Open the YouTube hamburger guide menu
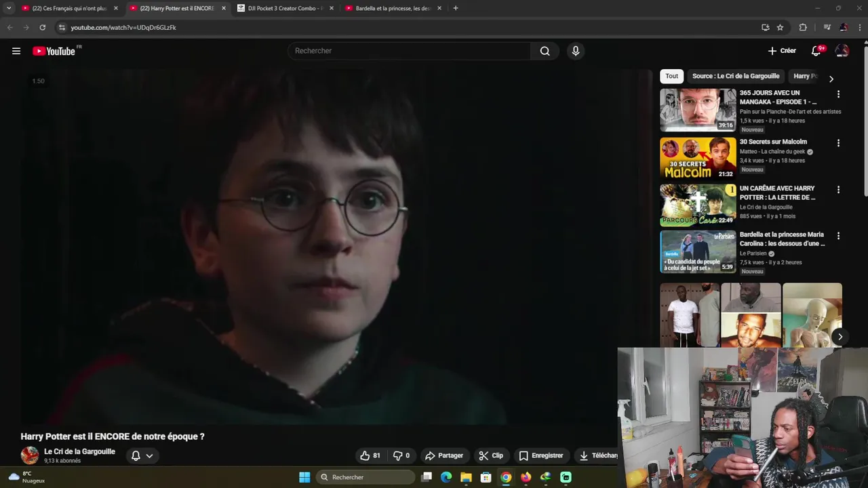Screen dimensions: 868x488 pyautogui.click(x=16, y=51)
